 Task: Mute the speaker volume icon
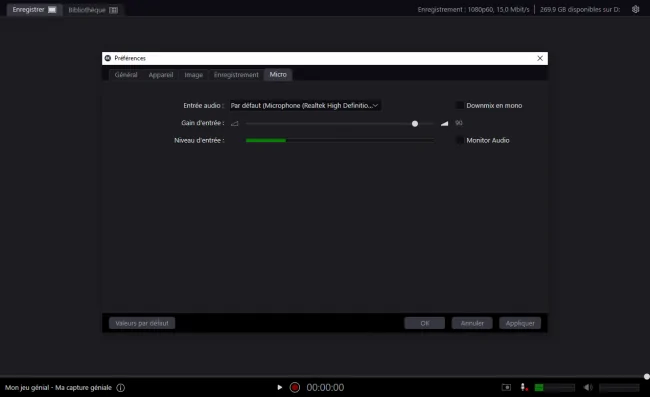(588, 387)
